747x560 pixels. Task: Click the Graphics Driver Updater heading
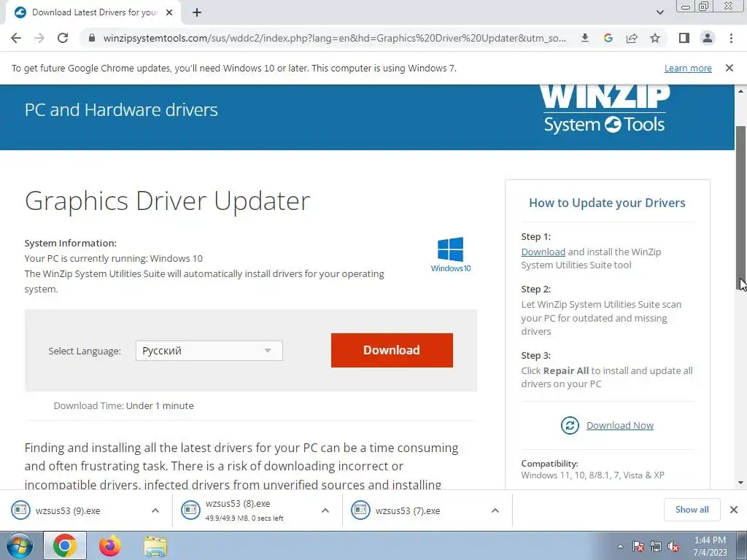(x=167, y=201)
